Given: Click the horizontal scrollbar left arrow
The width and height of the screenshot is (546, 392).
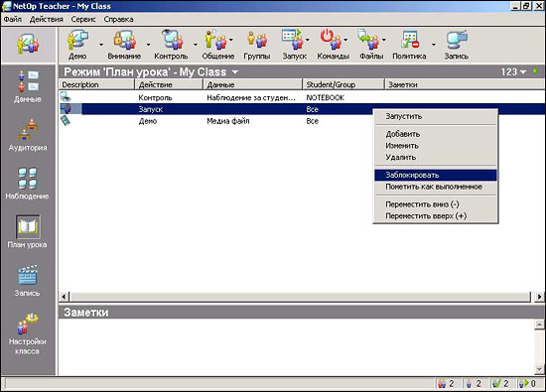Looking at the screenshot, I should (x=64, y=297).
